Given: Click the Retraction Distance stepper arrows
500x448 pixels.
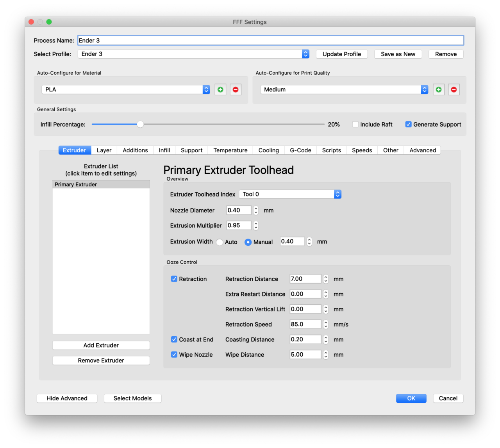Looking at the screenshot, I should tap(326, 279).
